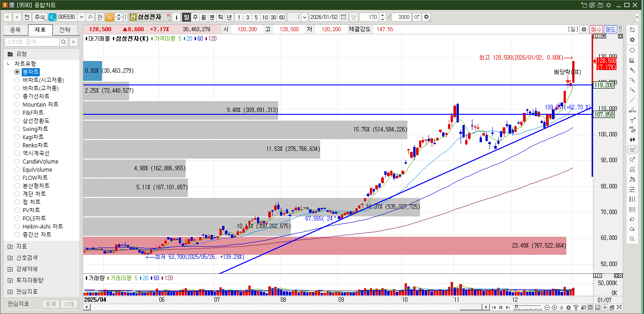Click the chart header gear next to [일]
Screen dimensions: 644x314
(x=584, y=29)
